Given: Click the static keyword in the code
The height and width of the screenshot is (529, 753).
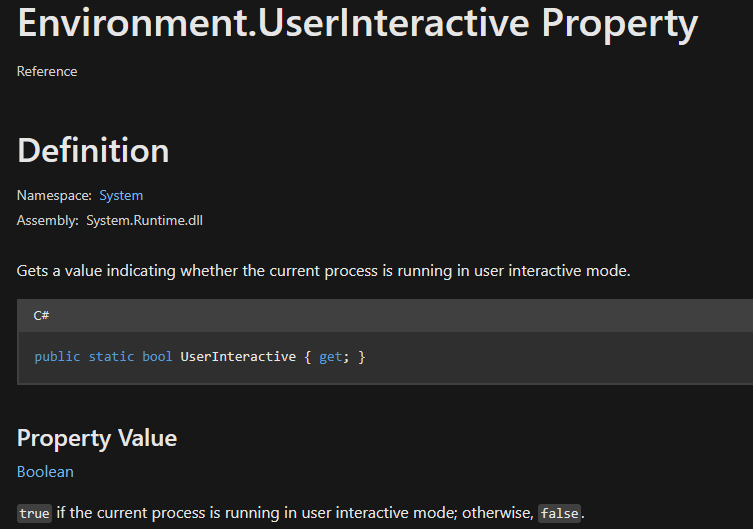Looking at the screenshot, I should (111, 357).
